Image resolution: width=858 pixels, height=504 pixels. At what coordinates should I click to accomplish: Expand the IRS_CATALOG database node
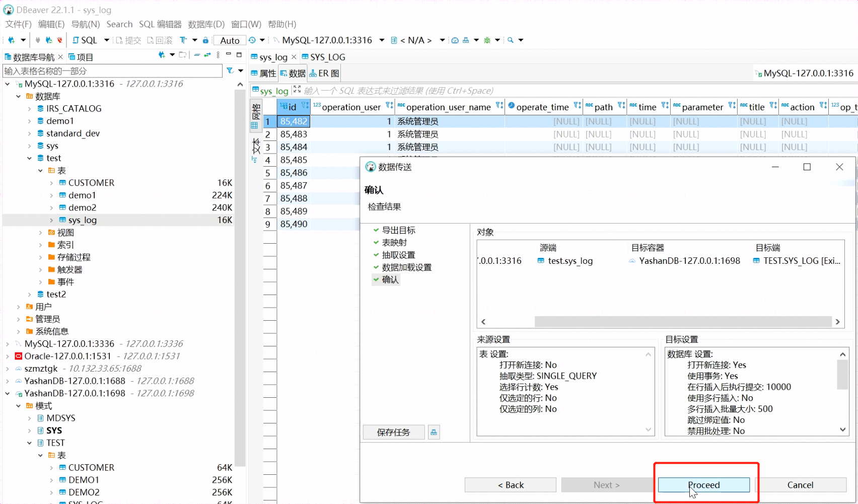30,109
